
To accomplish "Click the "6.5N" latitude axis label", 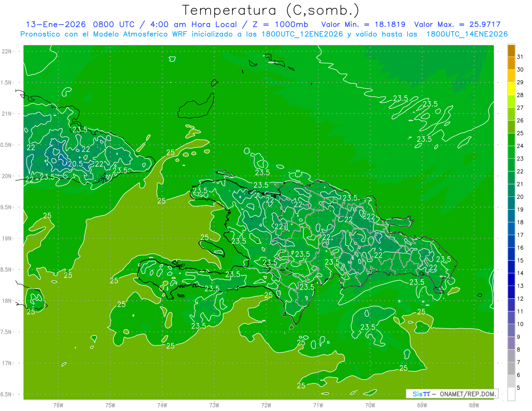I will point(7,395).
